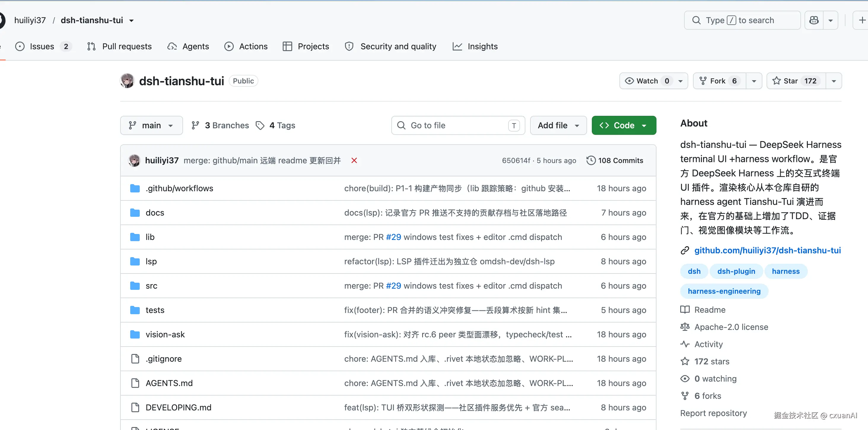
Task: Click the fork icon beside 6 forks
Action: (685, 396)
